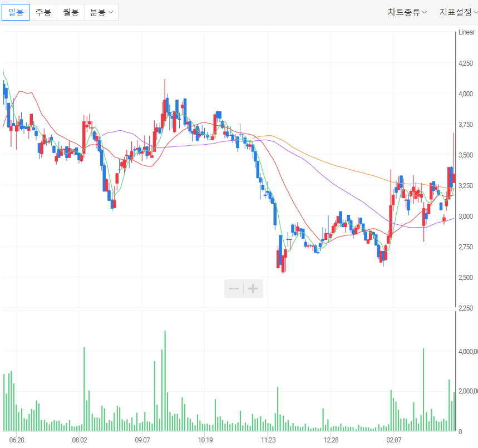Click the 3,500 price axis label
478x448 pixels.
pos(466,155)
